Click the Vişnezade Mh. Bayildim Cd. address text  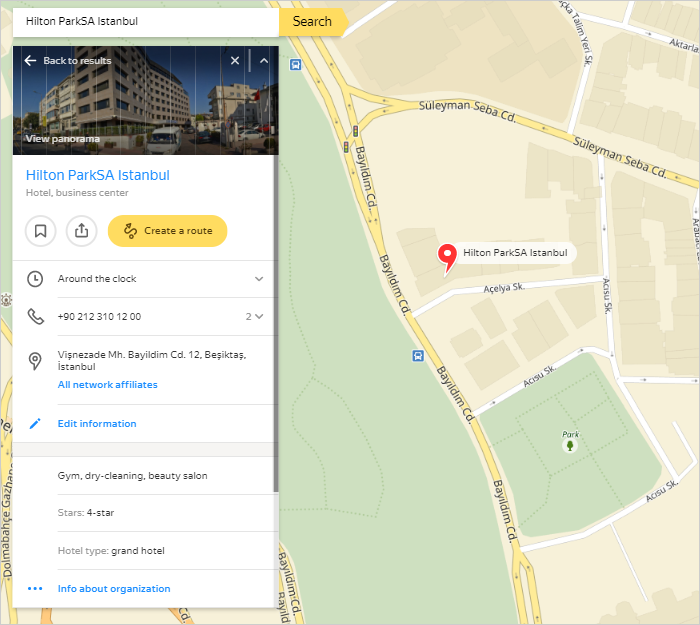152,360
